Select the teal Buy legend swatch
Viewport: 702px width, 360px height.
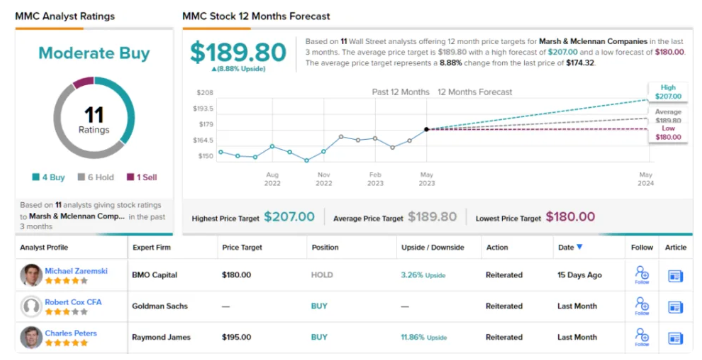click(x=36, y=177)
